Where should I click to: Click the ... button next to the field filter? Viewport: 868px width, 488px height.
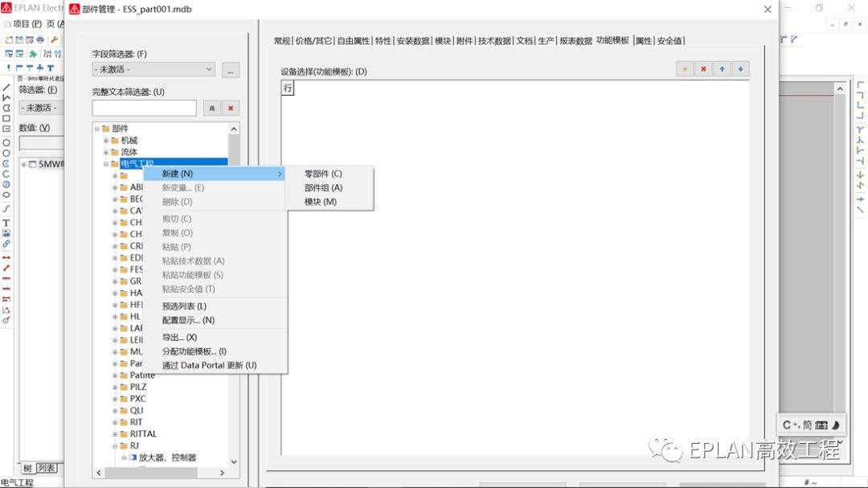pos(231,71)
